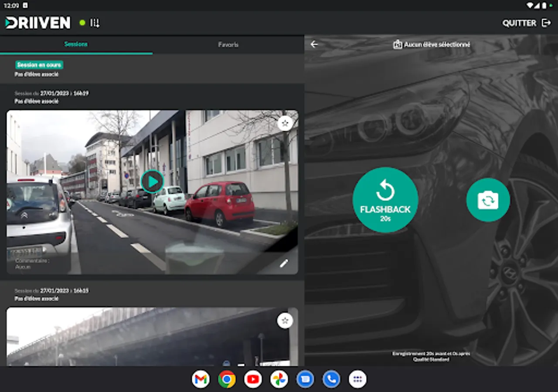
Task: Switch to the Sessions tab
Action: (76, 44)
